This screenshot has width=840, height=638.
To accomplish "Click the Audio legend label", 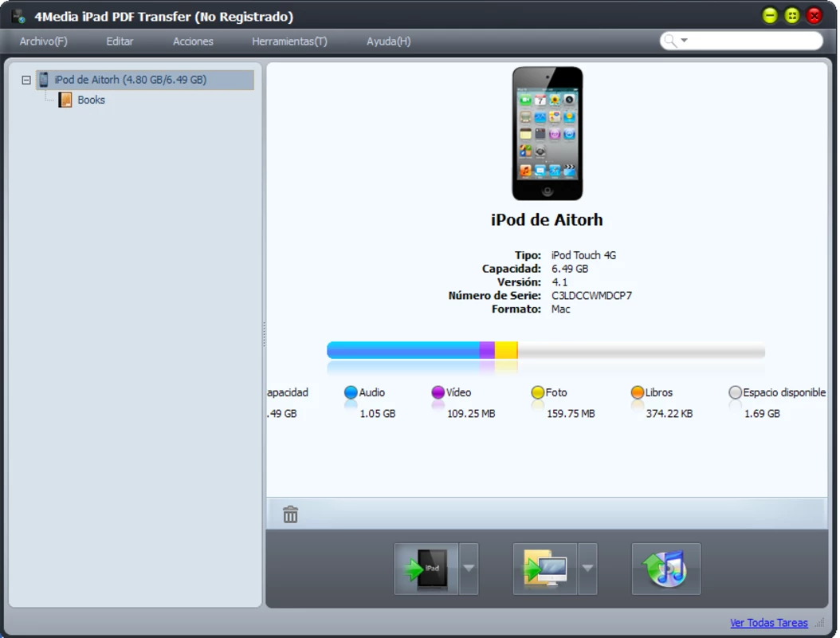I will [x=372, y=392].
